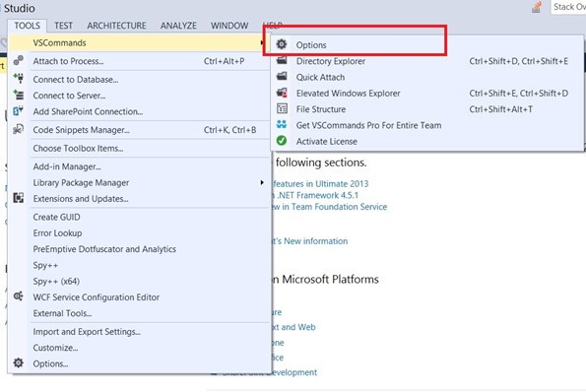
Task: Click the Get VSCommands Pro team icon
Action: (282, 125)
